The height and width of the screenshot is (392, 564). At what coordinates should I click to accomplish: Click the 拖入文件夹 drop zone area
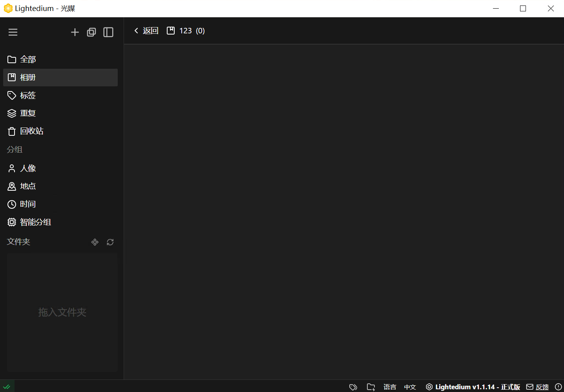pos(62,312)
